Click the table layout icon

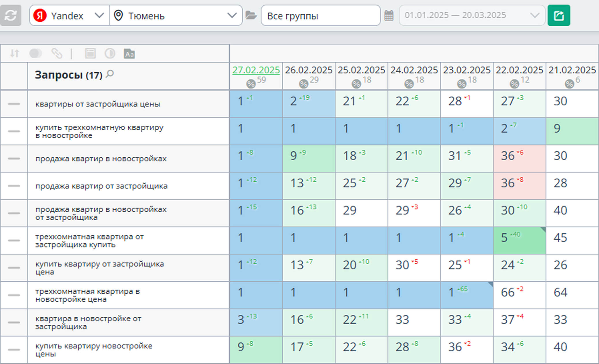[90, 53]
